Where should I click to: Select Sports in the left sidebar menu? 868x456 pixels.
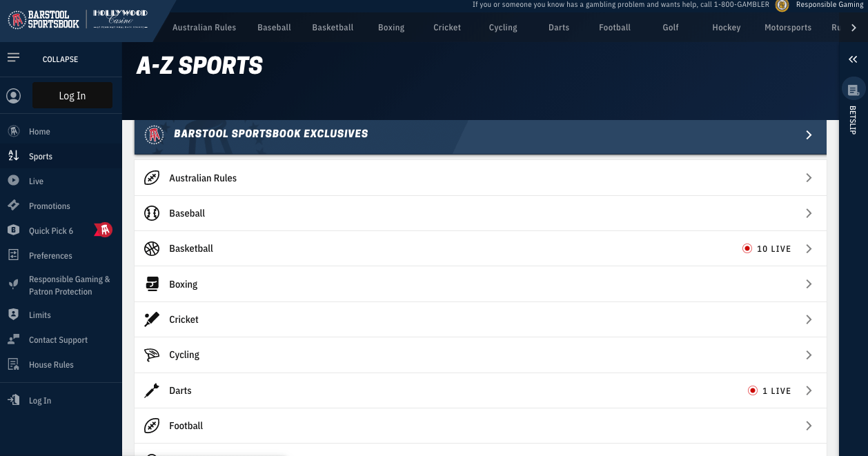point(39,156)
